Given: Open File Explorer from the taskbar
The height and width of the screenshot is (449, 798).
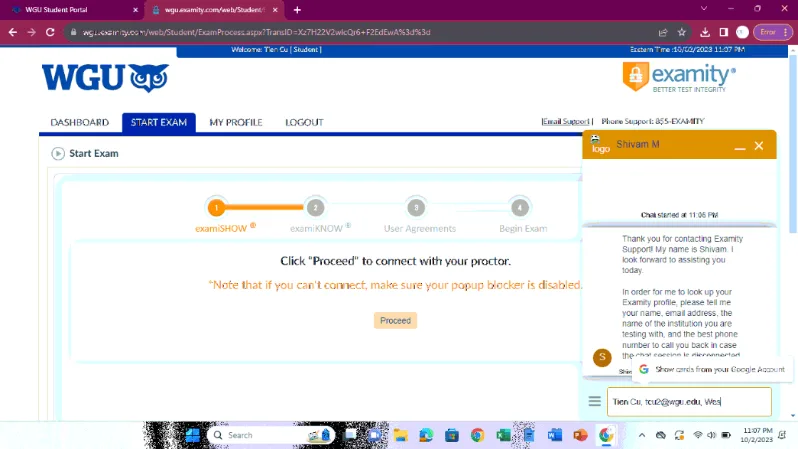Looking at the screenshot, I should click(x=401, y=435).
